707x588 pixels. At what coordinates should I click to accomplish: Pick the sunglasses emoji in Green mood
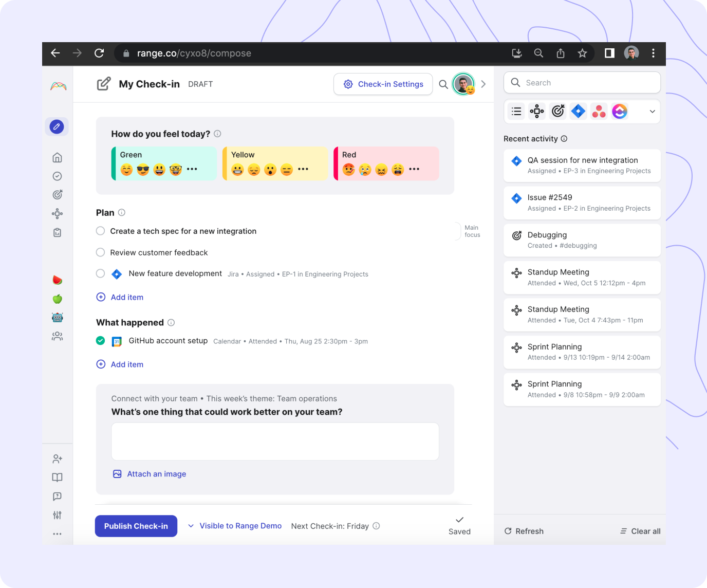click(143, 170)
